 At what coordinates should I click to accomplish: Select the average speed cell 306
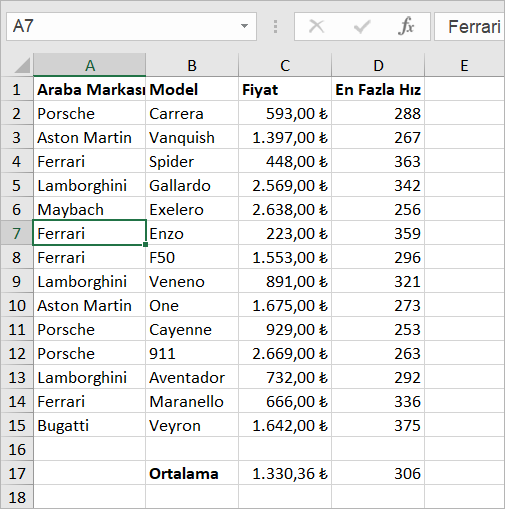click(378, 473)
